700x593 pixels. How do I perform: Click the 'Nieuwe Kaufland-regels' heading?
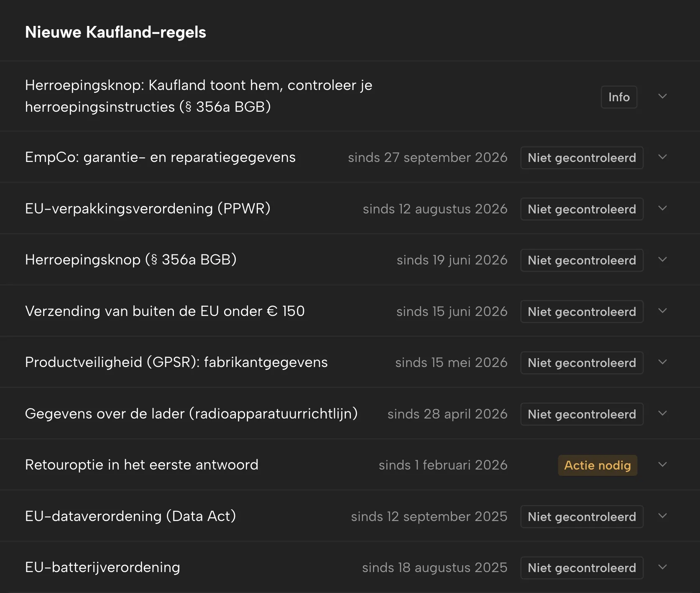[x=115, y=32]
